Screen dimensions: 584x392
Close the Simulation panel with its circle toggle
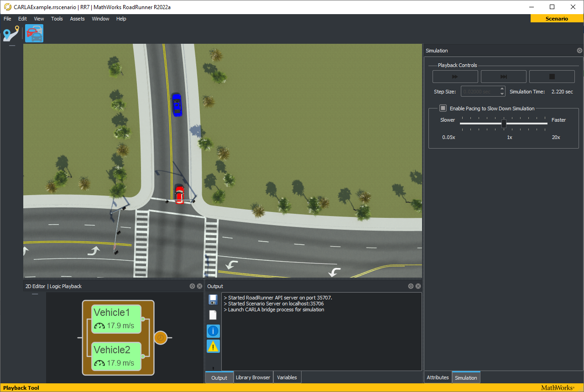coord(579,50)
